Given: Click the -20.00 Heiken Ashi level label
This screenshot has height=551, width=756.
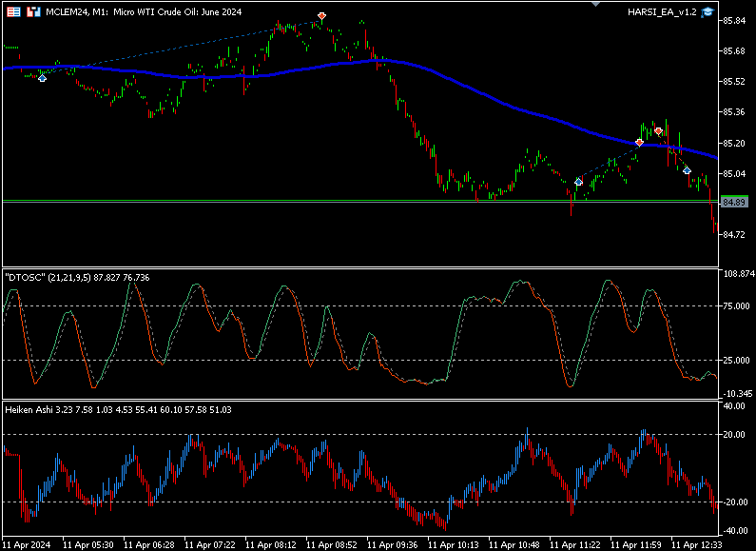Looking at the screenshot, I should [x=734, y=502].
